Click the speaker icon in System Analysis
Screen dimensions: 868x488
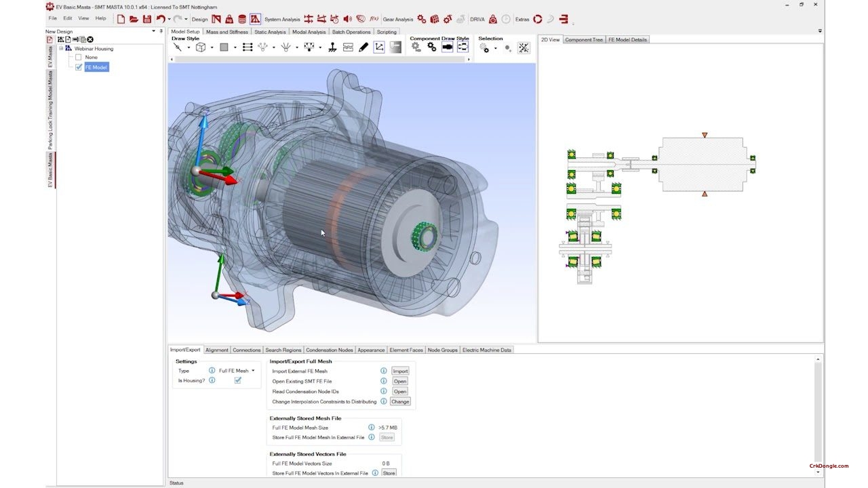click(347, 19)
